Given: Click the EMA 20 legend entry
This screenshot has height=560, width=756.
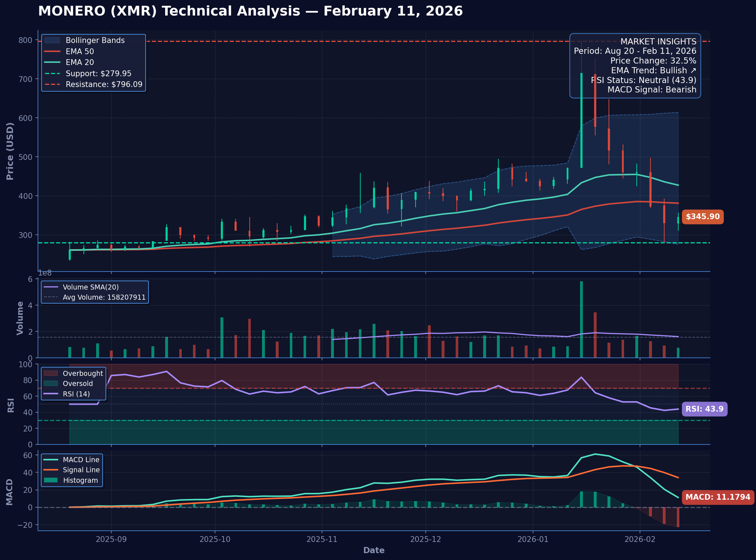Looking at the screenshot, I should [80, 62].
